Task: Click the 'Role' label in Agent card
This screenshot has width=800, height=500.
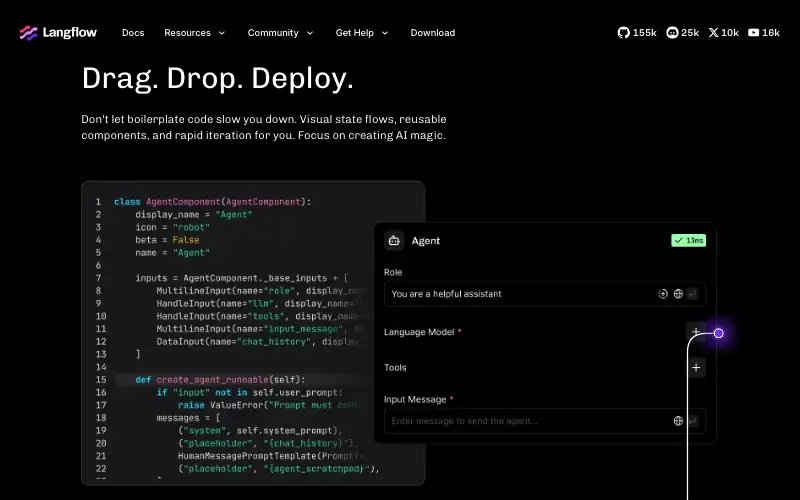Action: [393, 272]
